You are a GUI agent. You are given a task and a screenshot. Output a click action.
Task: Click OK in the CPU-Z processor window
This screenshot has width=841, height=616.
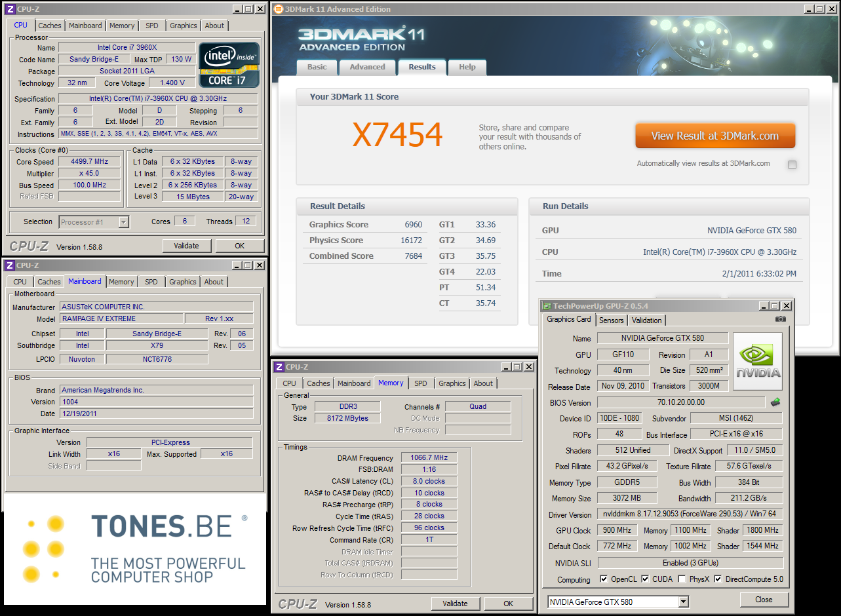pyautogui.click(x=239, y=246)
